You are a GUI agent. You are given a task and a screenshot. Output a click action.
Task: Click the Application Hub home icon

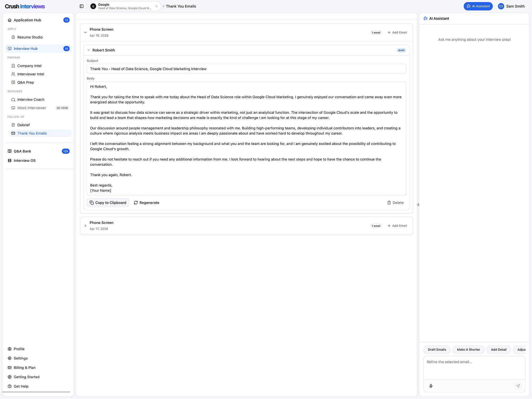pos(10,20)
